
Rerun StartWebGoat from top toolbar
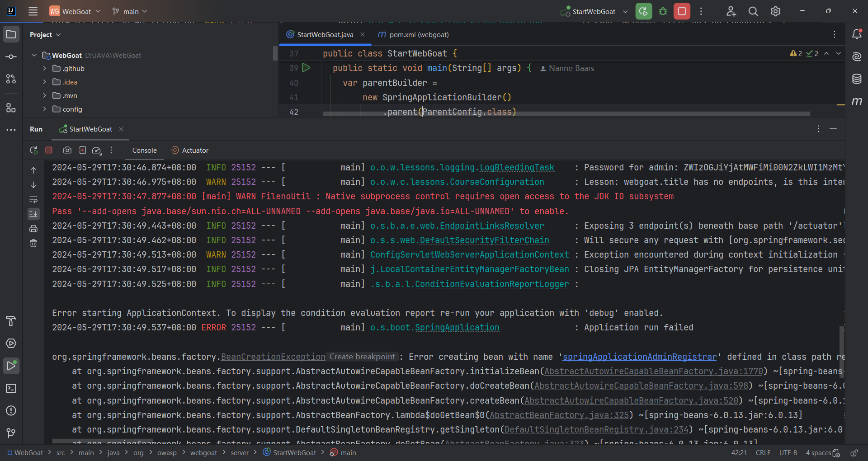tap(644, 11)
